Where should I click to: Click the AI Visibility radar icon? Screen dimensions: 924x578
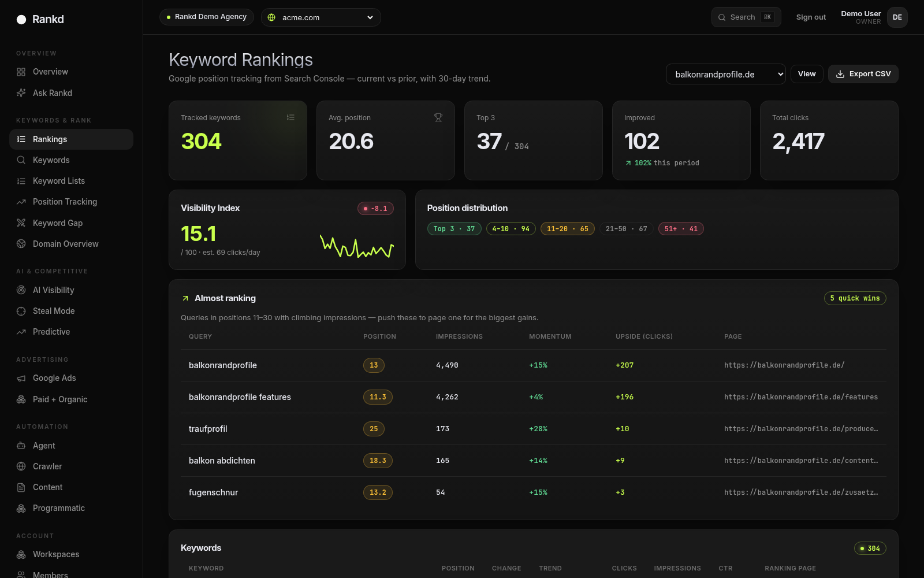(21, 290)
